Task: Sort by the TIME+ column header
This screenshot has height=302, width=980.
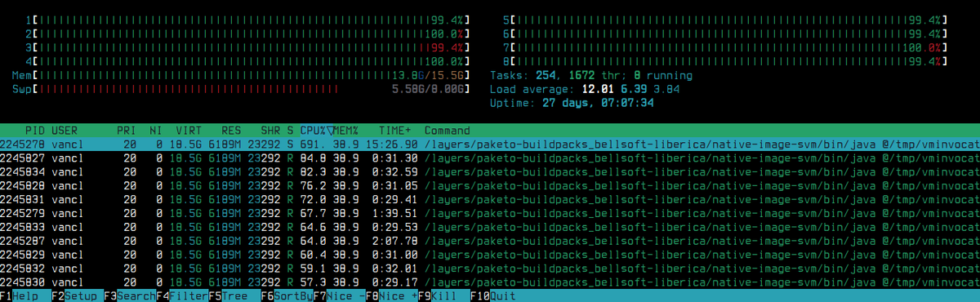Action: 394,131
